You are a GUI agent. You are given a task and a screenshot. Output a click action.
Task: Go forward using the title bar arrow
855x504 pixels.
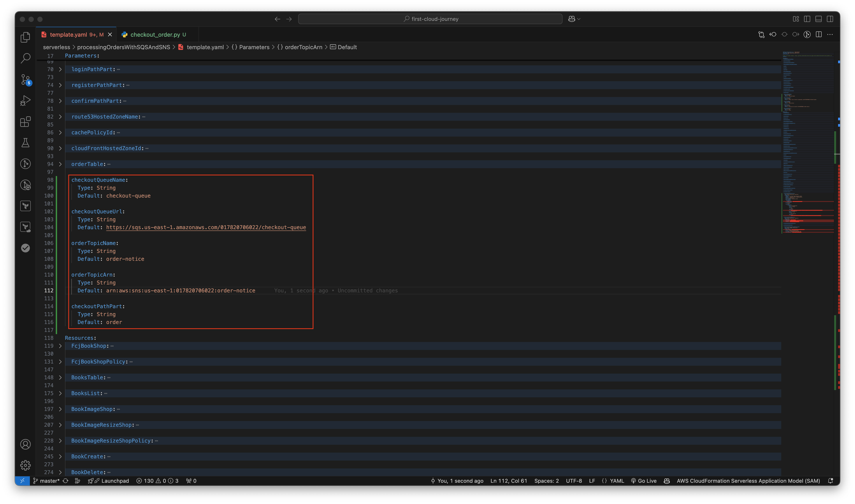(289, 19)
